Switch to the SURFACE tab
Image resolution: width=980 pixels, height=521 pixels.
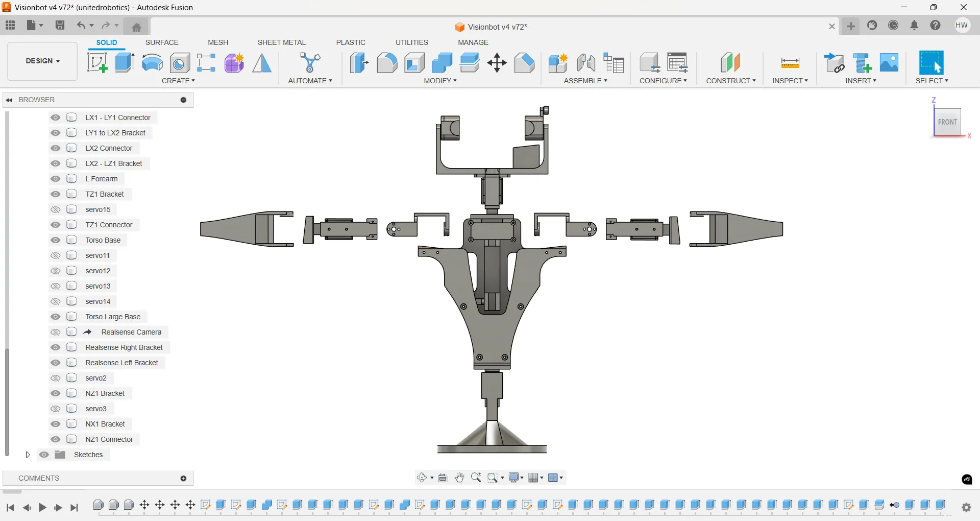162,42
